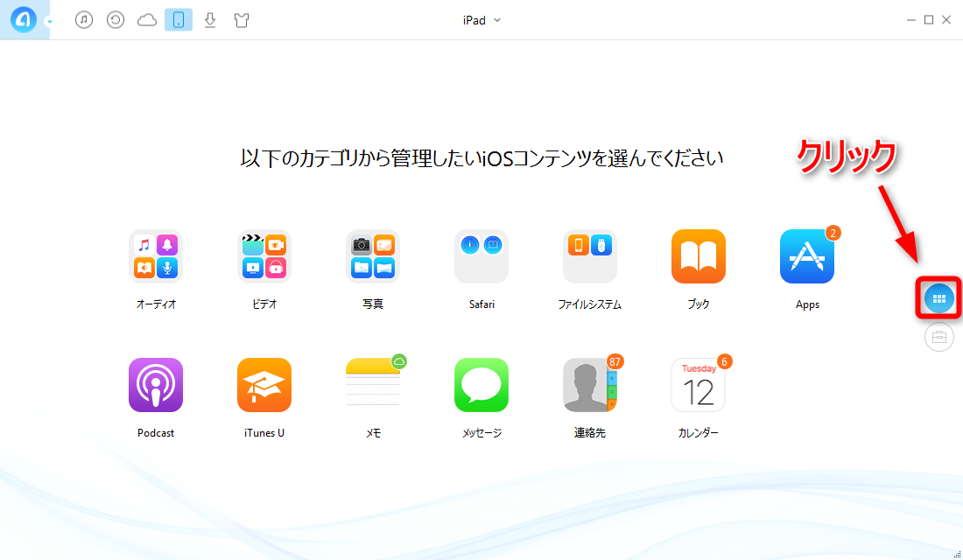963x560 pixels.
Task: Click the ファイルシステム label text
Action: pyautogui.click(x=589, y=304)
